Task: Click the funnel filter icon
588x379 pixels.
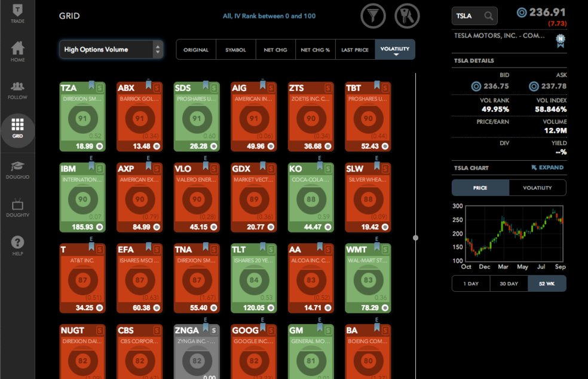Action: (x=373, y=16)
